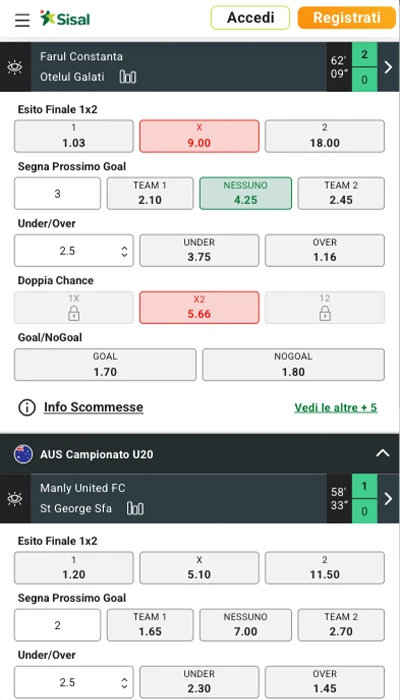Viewport: 400px width, 700px height.
Task: Toggle eye icon for Farul Constanta match
Action: [15, 67]
